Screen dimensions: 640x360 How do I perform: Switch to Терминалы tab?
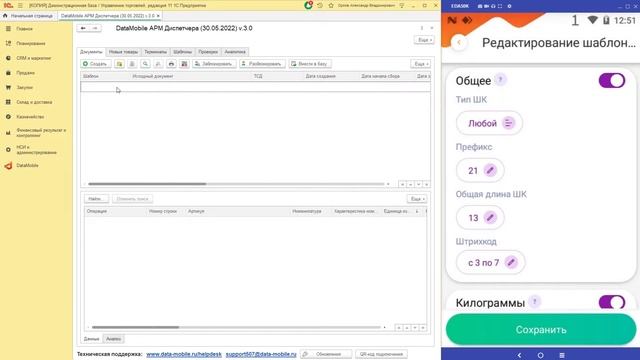[156, 52]
